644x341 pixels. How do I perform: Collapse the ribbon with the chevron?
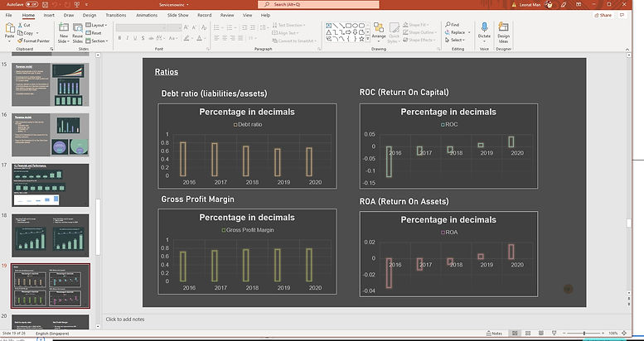tap(627, 49)
